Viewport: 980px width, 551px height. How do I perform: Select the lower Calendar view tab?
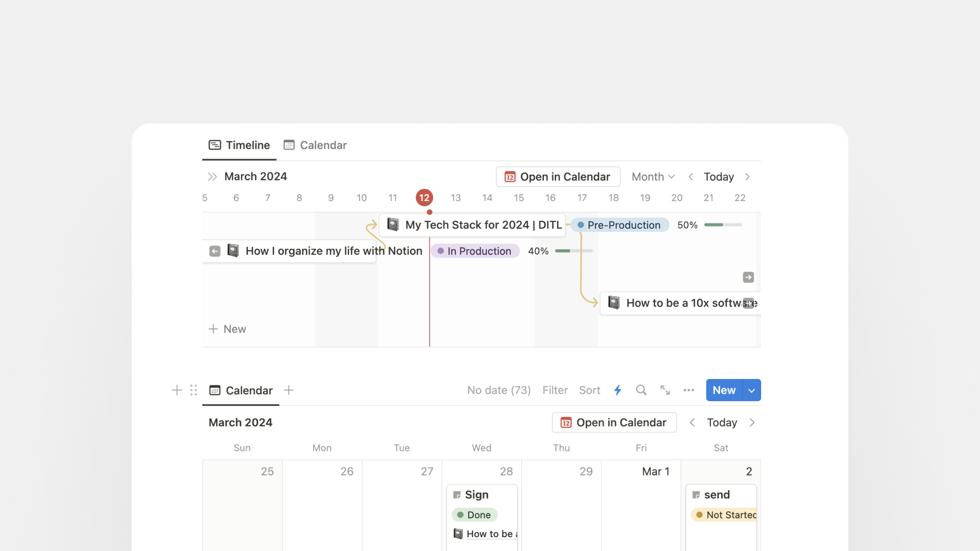[x=241, y=390]
